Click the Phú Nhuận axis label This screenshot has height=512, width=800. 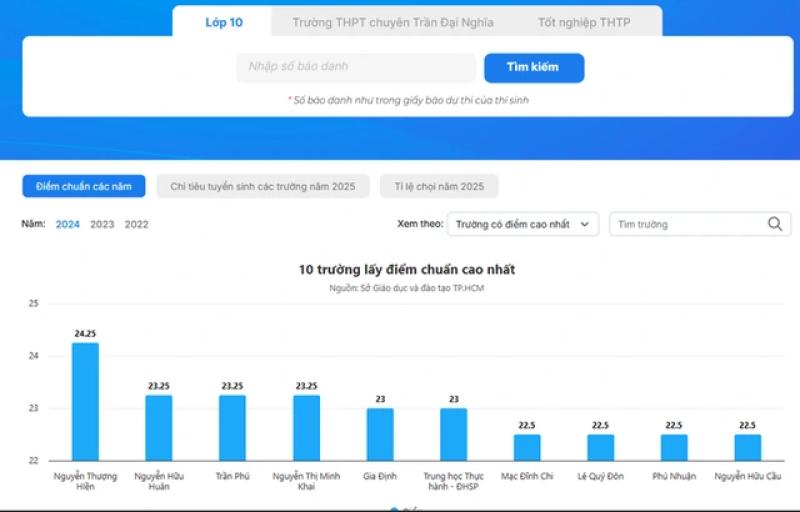[x=674, y=476]
